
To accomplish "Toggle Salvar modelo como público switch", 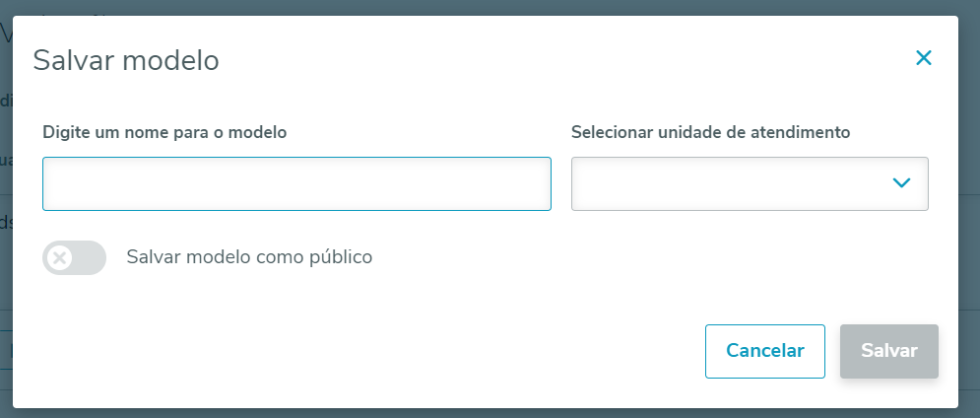I will (74, 258).
